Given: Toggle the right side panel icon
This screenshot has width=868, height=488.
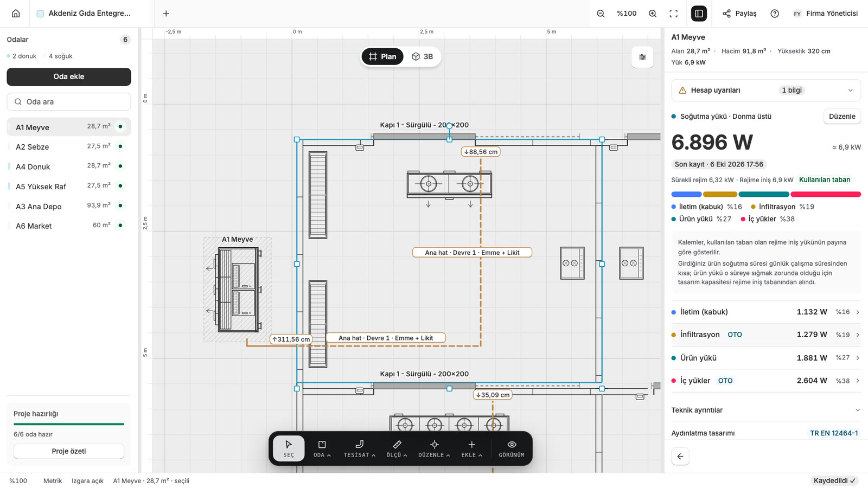Looking at the screenshot, I should (x=699, y=14).
